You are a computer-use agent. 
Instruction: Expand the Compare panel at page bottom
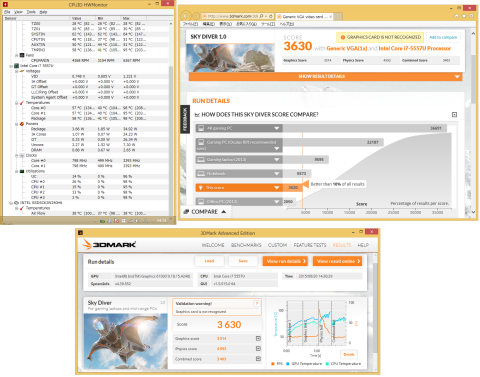point(205,212)
